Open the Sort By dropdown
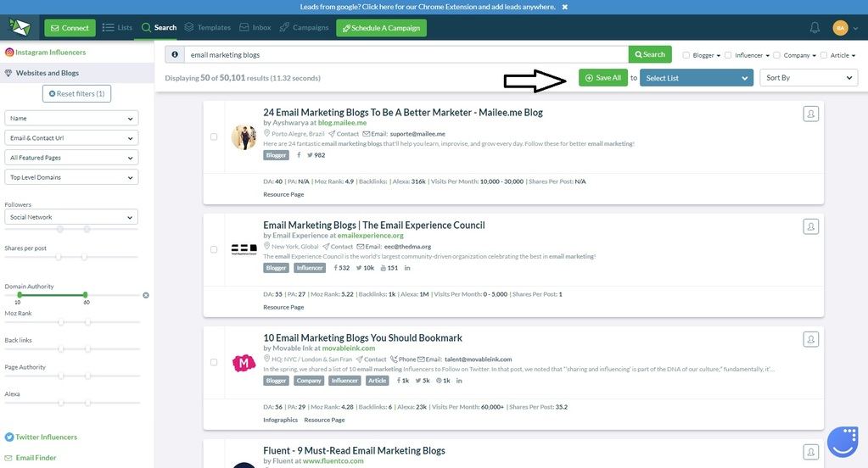Viewport: 868px width, 468px height. [x=809, y=78]
